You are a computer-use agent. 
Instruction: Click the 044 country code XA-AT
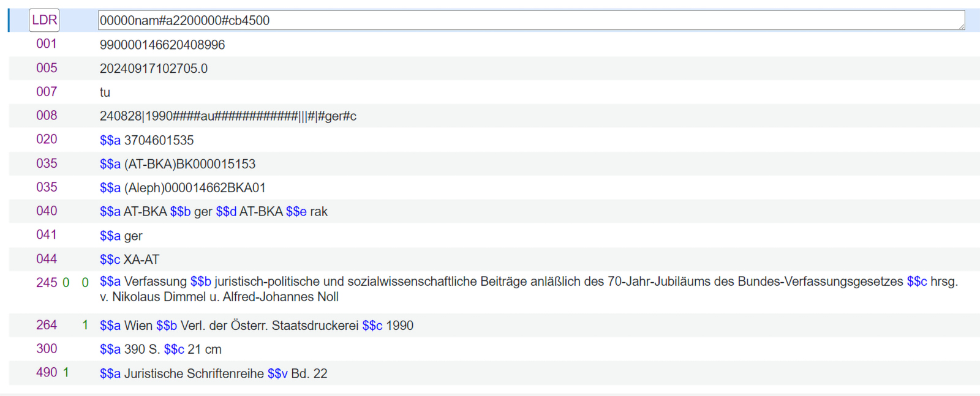pyautogui.click(x=141, y=260)
